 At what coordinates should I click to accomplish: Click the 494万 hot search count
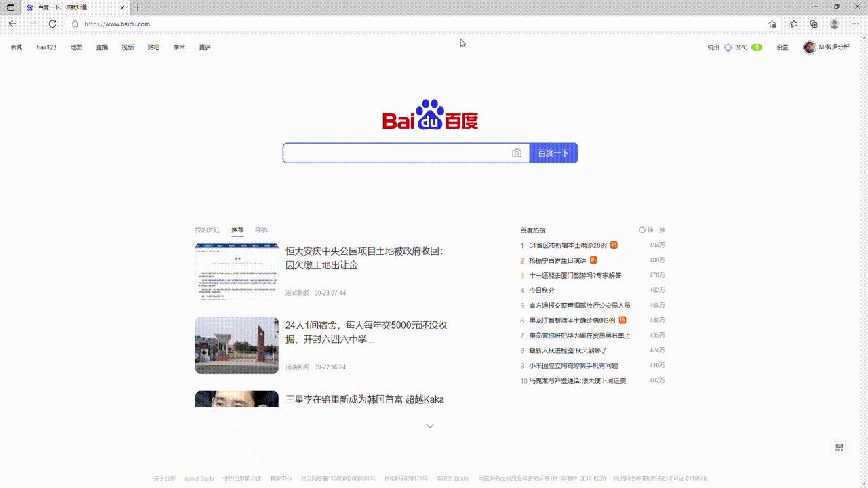[x=657, y=245]
